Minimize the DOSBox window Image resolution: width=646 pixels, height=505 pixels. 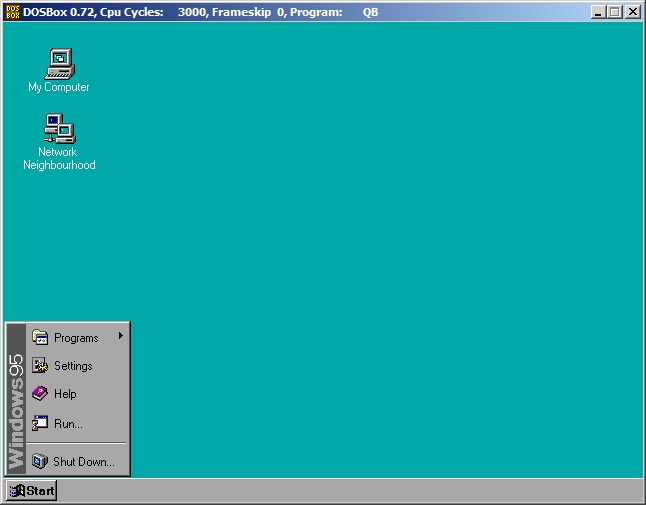tap(598, 12)
